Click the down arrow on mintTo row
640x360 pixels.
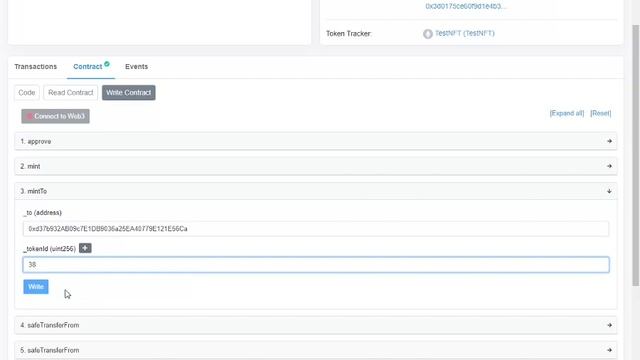coord(609,191)
